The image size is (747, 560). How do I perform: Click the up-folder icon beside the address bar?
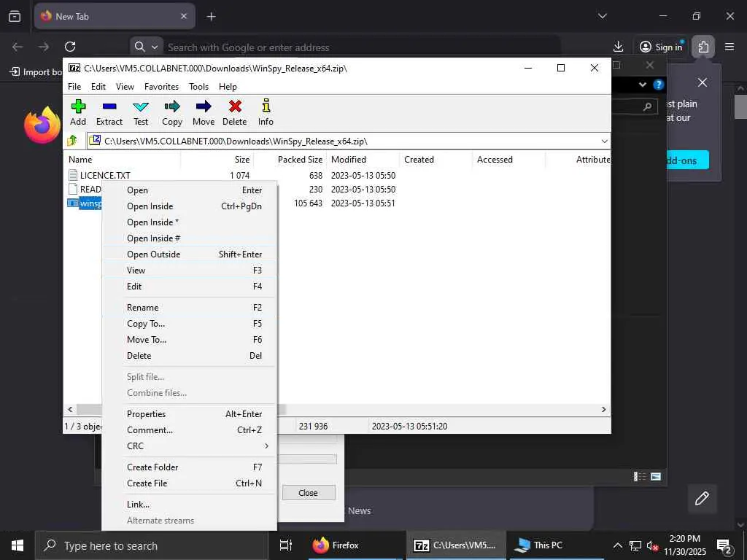click(72, 141)
